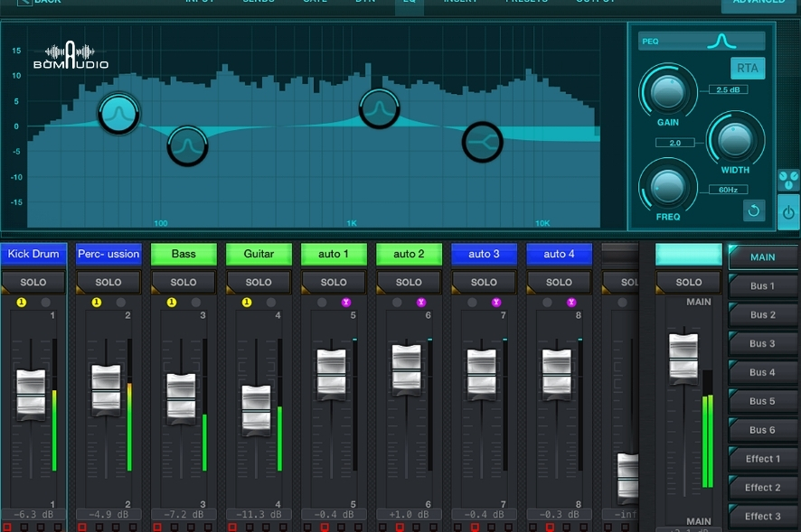Solo the Bass channel
Viewport: 801px width, 532px height.
tap(184, 283)
